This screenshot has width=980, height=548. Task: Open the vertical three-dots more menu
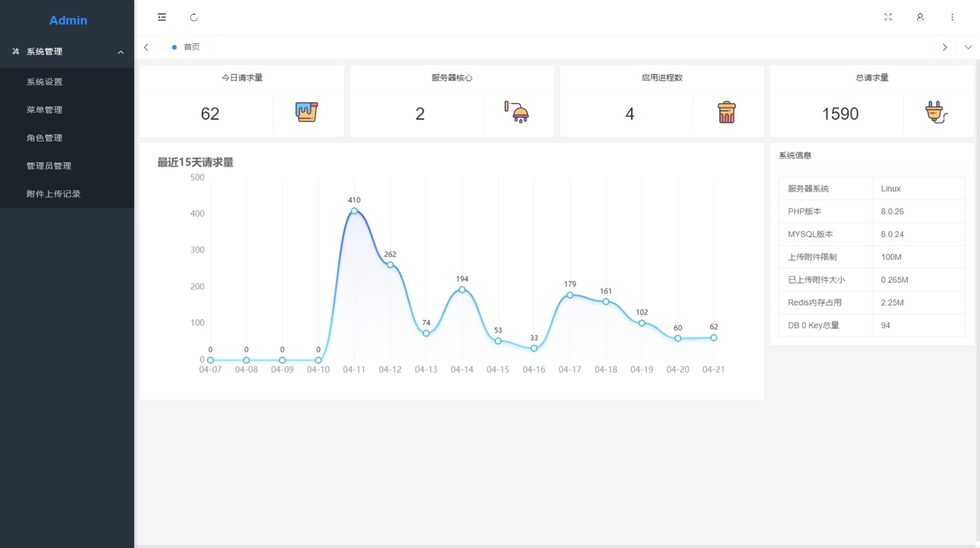click(x=952, y=17)
